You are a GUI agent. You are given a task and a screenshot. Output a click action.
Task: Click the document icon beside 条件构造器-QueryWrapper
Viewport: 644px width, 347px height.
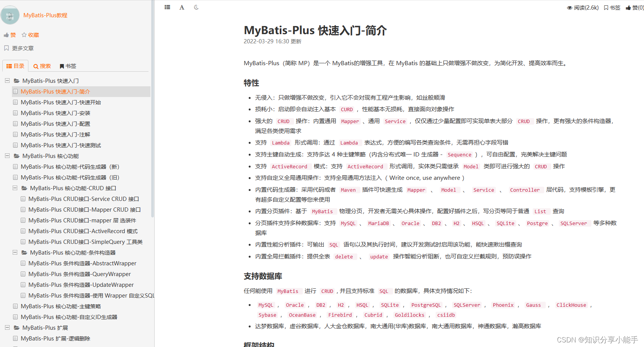click(23, 274)
